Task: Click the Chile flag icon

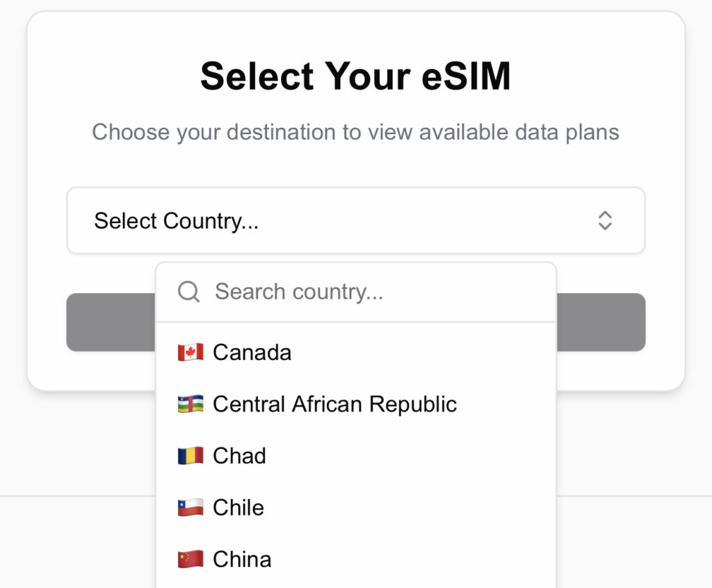Action: coord(191,507)
